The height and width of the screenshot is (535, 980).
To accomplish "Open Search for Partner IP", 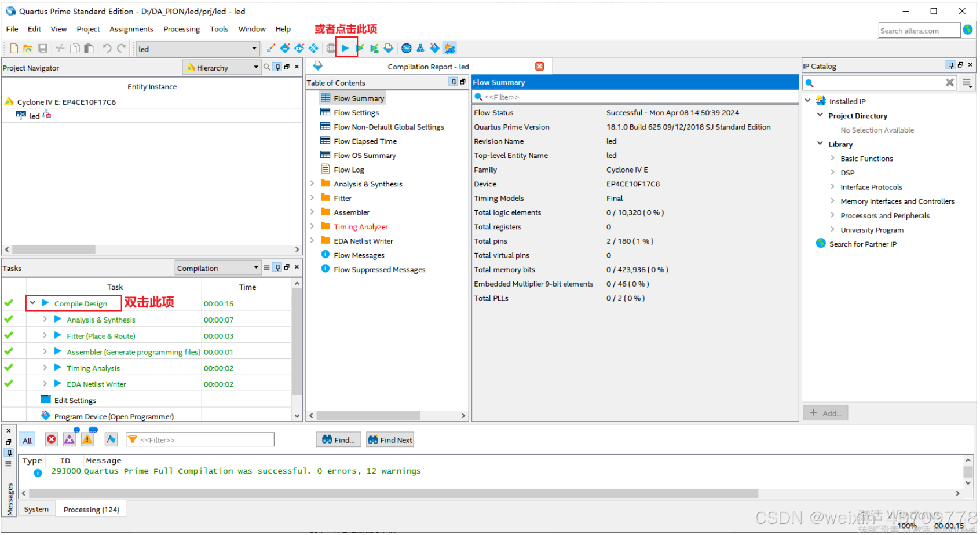I will coord(863,244).
